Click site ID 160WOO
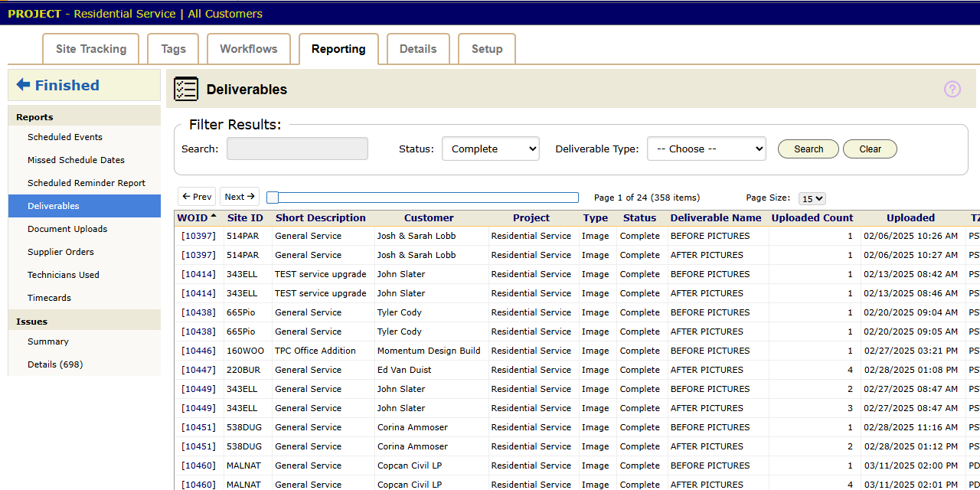 click(x=244, y=351)
